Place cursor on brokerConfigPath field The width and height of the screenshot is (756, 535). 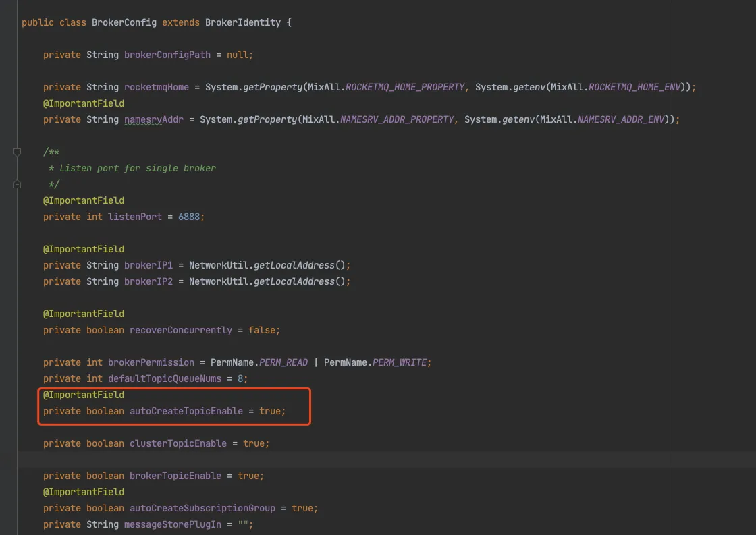(167, 55)
